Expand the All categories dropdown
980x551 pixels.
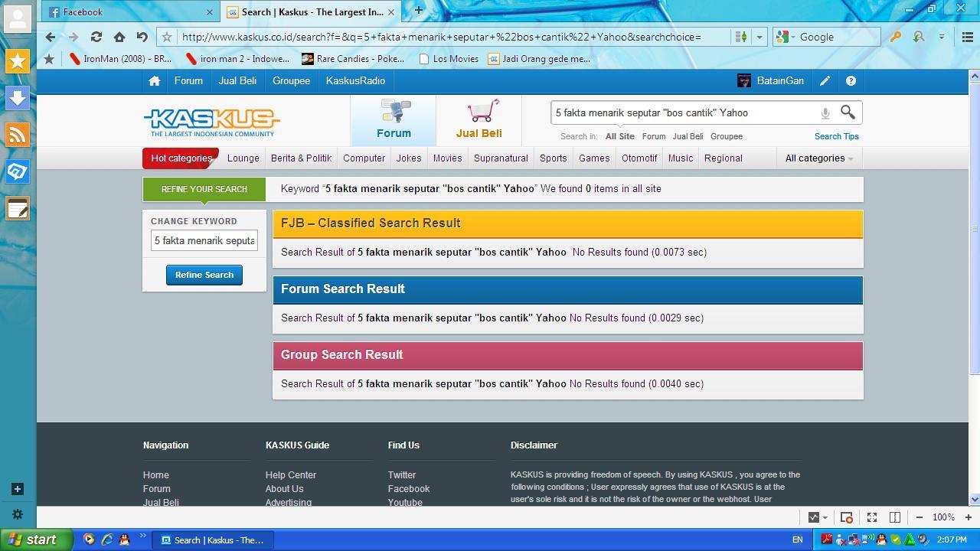pos(818,158)
